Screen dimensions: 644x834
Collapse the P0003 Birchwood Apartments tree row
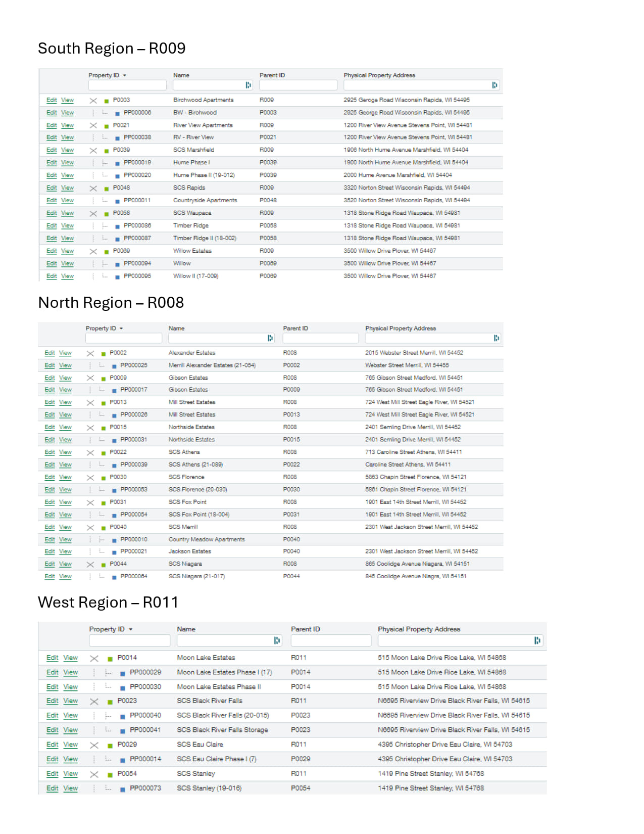[93, 101]
